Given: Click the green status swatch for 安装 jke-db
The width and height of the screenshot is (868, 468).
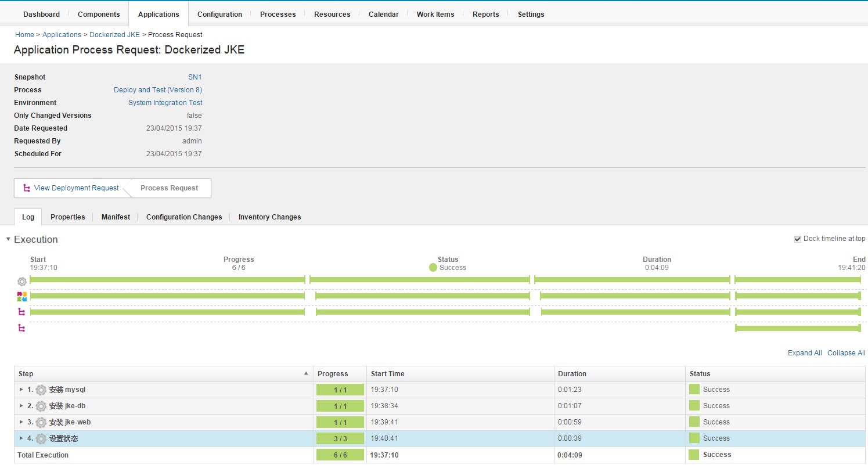Looking at the screenshot, I should (x=694, y=406).
